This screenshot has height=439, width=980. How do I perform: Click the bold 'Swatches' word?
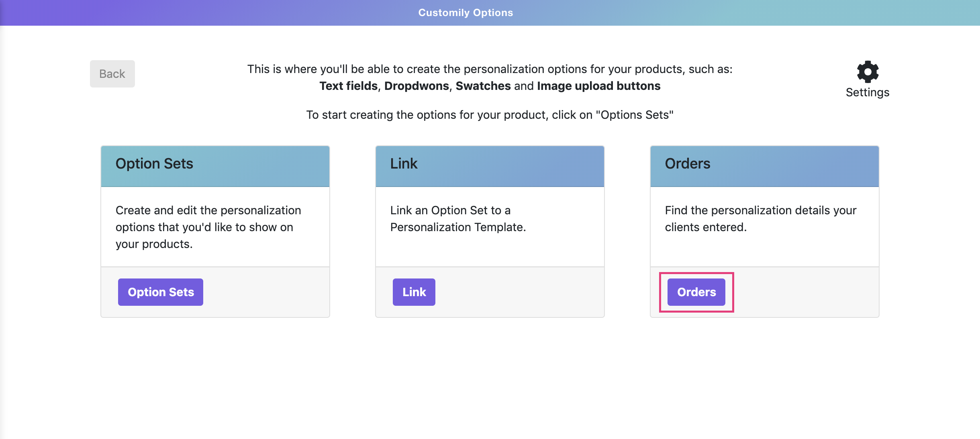[x=483, y=86]
